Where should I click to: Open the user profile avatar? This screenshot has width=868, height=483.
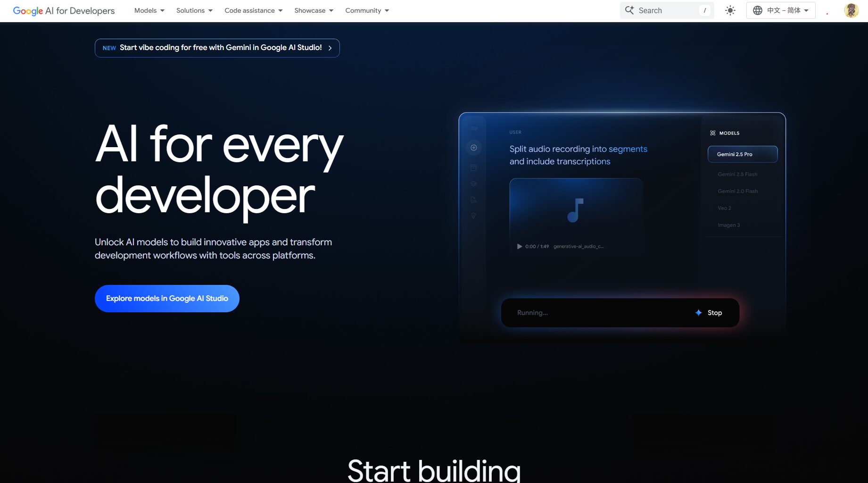click(851, 10)
